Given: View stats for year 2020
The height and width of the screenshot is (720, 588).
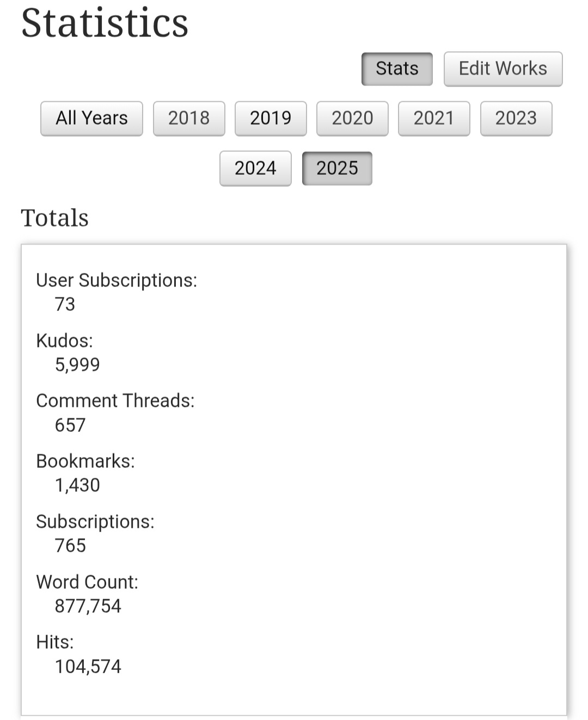Looking at the screenshot, I should pos(352,118).
